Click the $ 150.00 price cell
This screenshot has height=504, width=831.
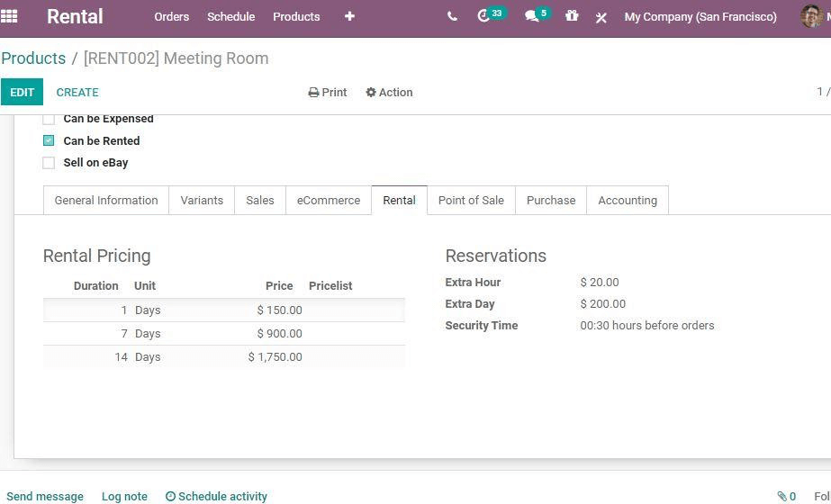click(x=280, y=310)
